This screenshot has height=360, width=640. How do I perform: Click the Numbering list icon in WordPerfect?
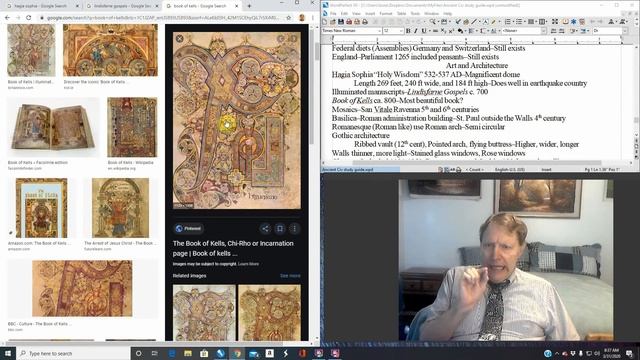[508, 22]
